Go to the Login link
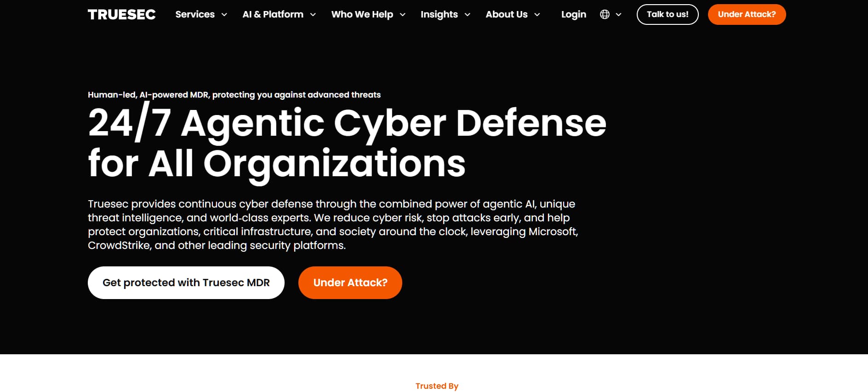The width and height of the screenshot is (868, 392). [574, 14]
